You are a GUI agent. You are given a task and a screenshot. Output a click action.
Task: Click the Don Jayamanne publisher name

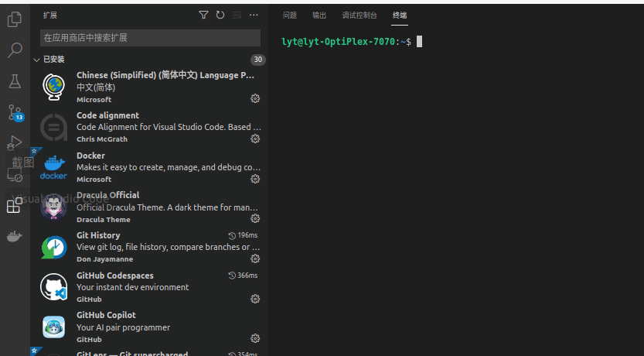pos(104,259)
